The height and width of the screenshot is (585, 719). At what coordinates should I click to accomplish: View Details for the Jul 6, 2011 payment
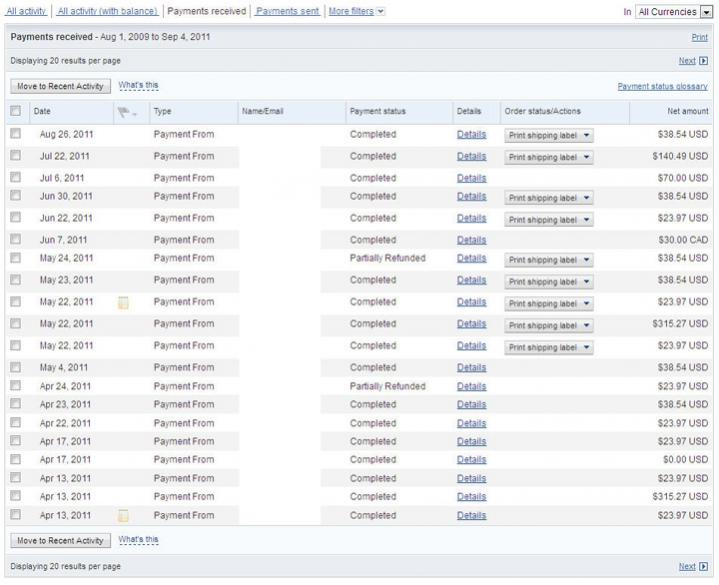[471, 178]
